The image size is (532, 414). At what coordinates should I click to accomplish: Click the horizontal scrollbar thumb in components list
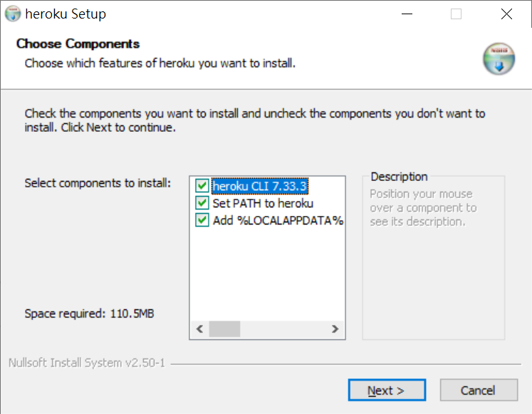225,329
